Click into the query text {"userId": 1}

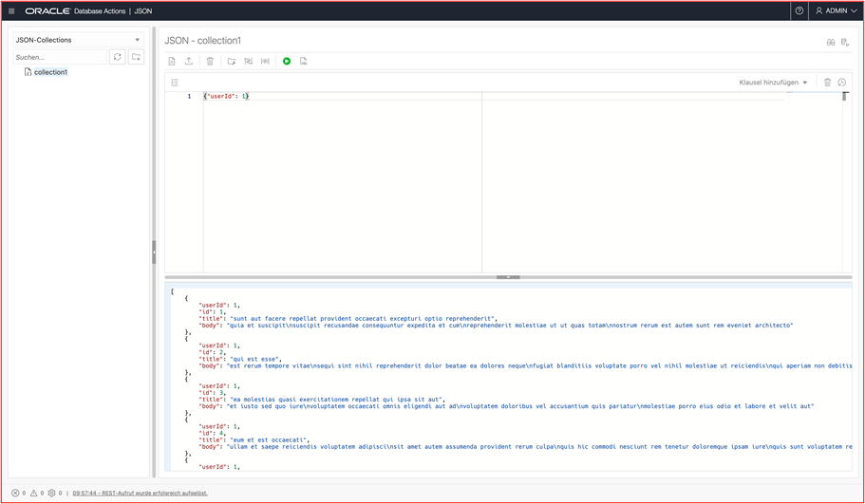(226, 97)
